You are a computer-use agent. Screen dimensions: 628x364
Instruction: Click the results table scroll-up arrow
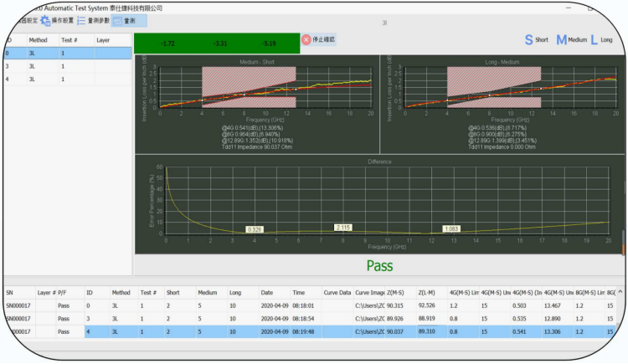[x=620, y=292]
